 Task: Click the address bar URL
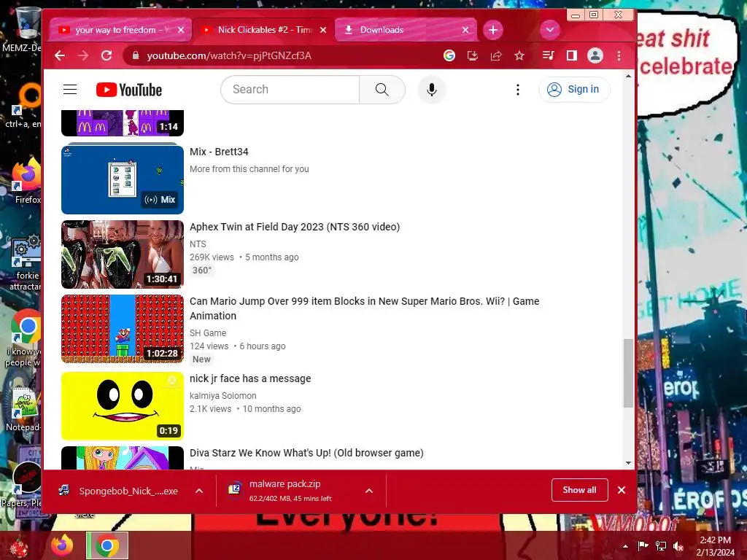click(x=229, y=55)
